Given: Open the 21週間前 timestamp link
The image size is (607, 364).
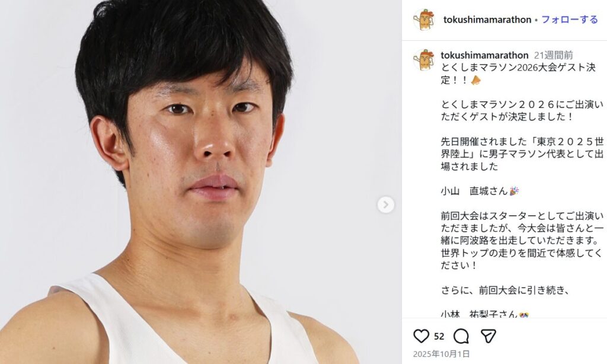Looking at the screenshot, I should [553, 55].
